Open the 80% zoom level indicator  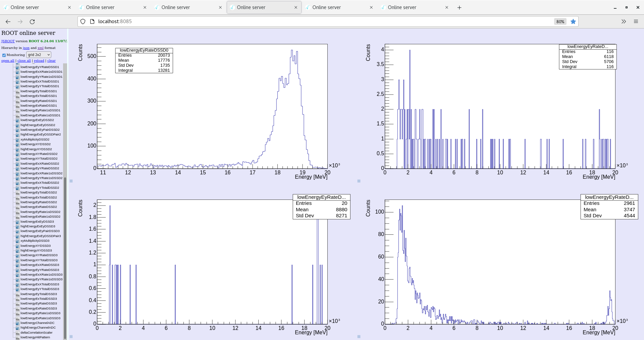tap(560, 21)
